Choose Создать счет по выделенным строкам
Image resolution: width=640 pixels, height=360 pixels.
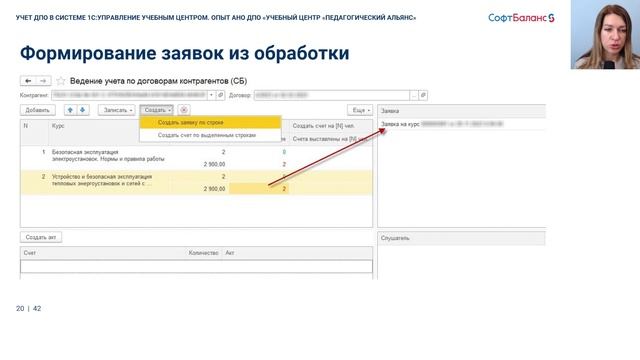click(210, 135)
